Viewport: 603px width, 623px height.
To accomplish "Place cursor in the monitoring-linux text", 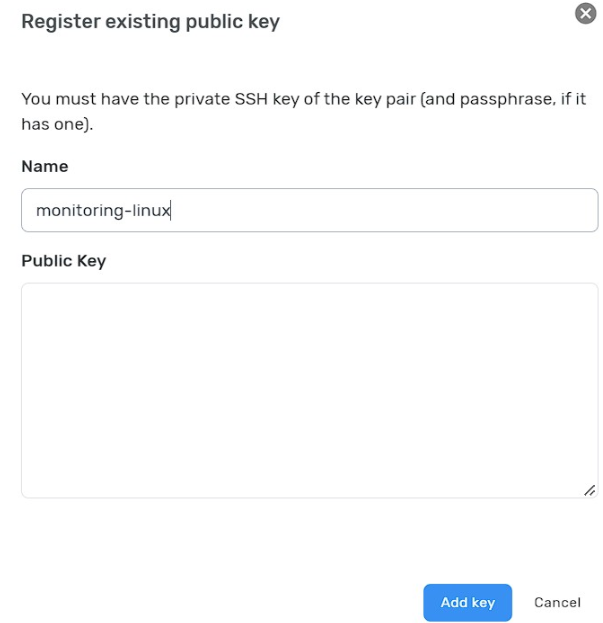I will tap(103, 210).
